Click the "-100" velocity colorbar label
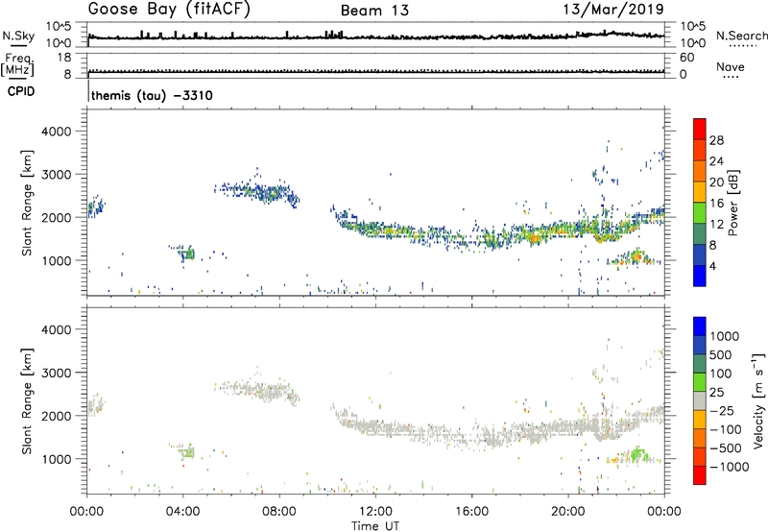 (x=726, y=429)
